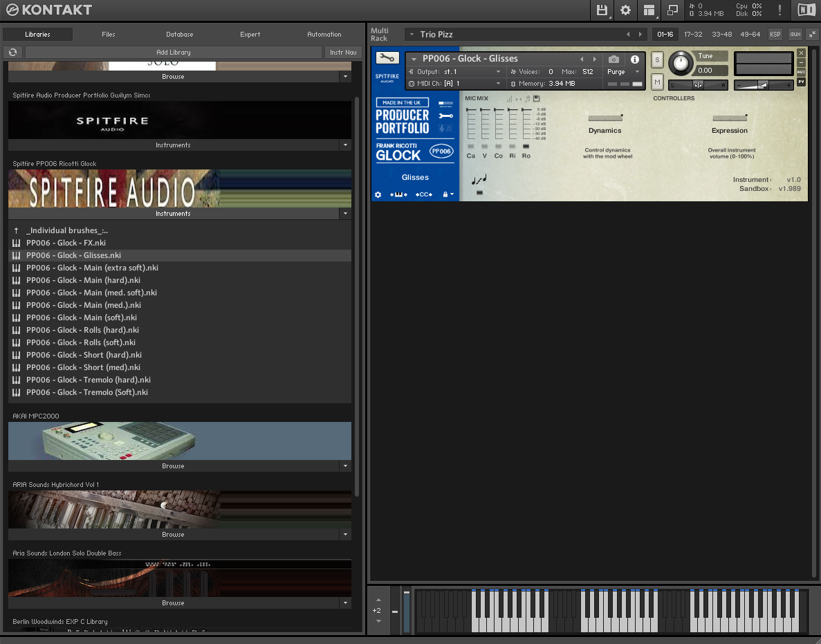Viewport: 821px width, 644px height.
Task: Open the Files save menu disk icon
Action: 602,10
